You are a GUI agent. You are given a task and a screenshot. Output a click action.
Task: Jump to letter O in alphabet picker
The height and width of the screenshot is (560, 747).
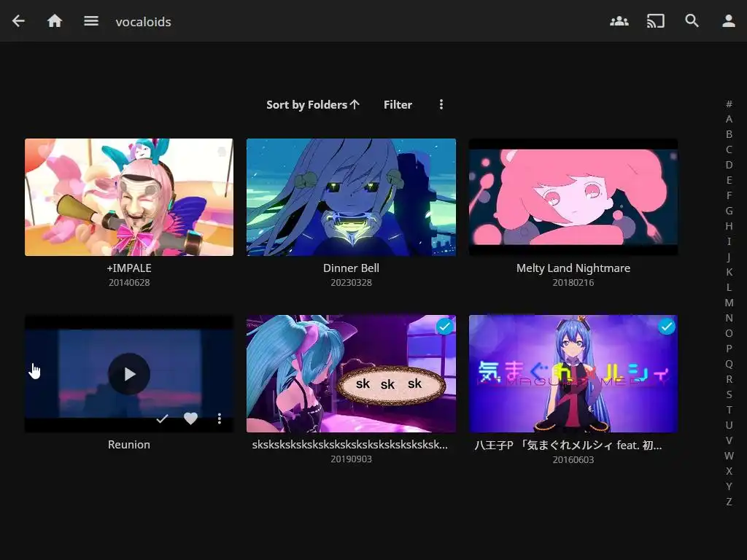(729, 332)
